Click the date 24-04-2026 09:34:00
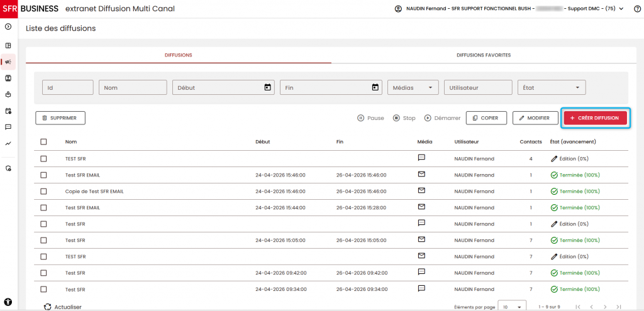Image resolution: width=644 pixels, height=311 pixels. (280, 289)
